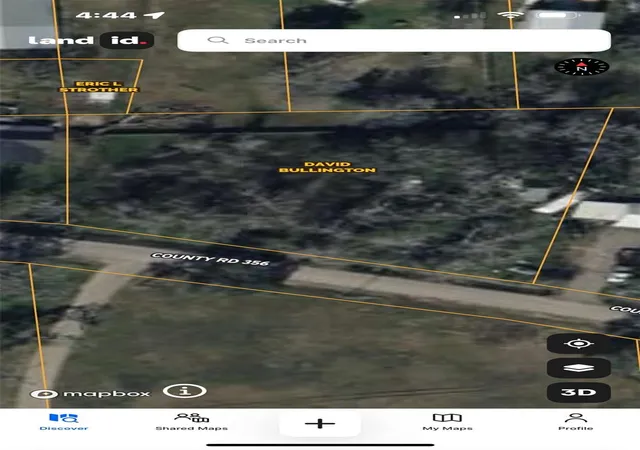Tap the search field

[x=394, y=40]
